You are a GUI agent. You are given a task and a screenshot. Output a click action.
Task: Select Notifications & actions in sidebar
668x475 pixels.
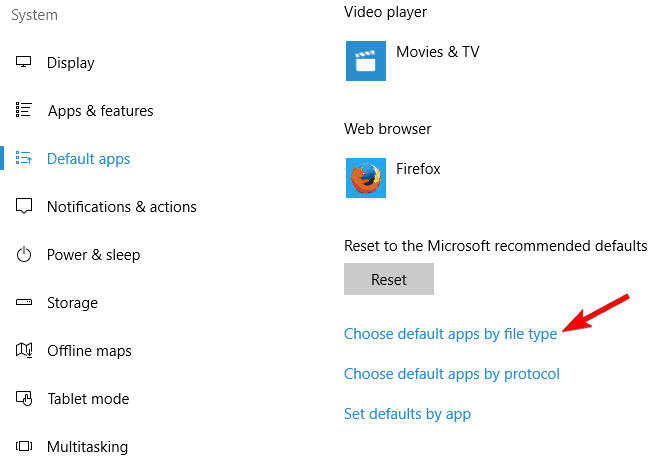coord(122,207)
